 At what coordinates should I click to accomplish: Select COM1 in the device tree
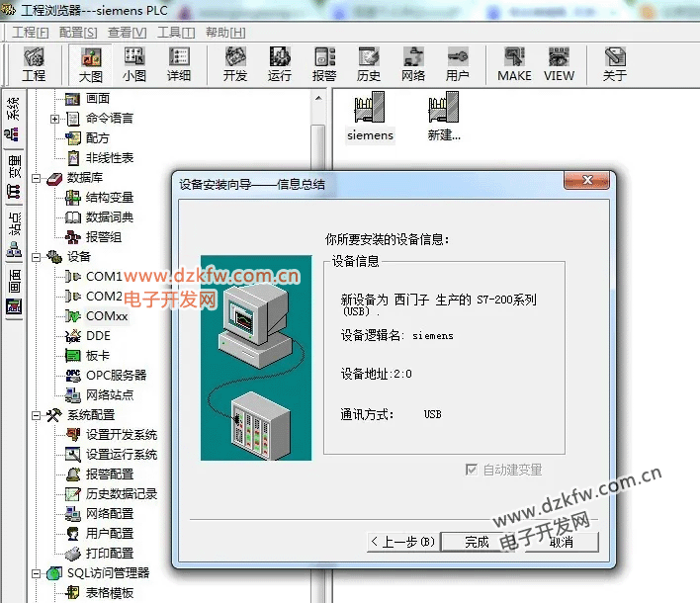click(x=104, y=277)
